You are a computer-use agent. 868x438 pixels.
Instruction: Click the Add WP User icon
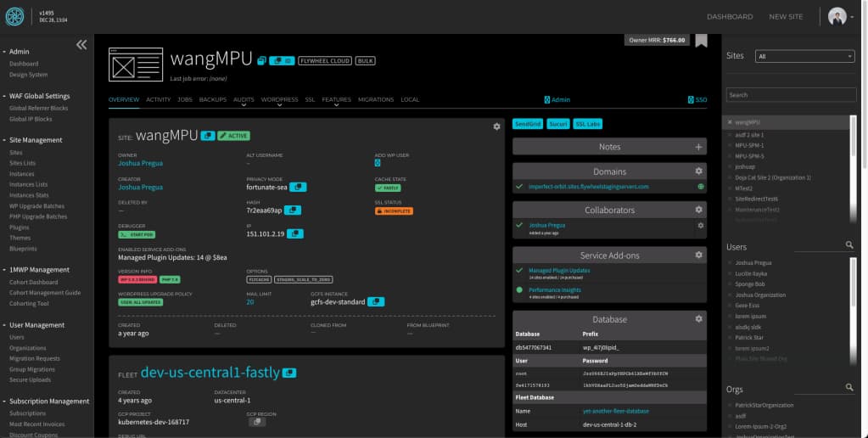pyautogui.click(x=378, y=163)
